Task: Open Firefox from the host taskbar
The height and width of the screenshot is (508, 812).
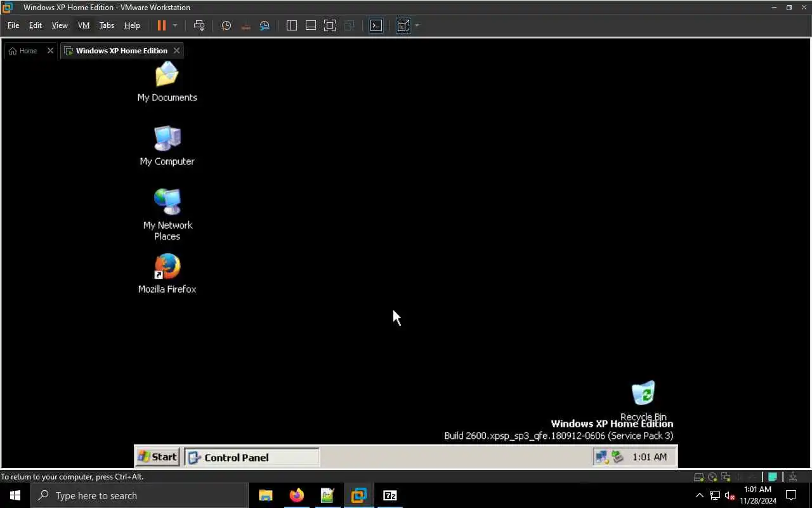Action: coord(296,495)
